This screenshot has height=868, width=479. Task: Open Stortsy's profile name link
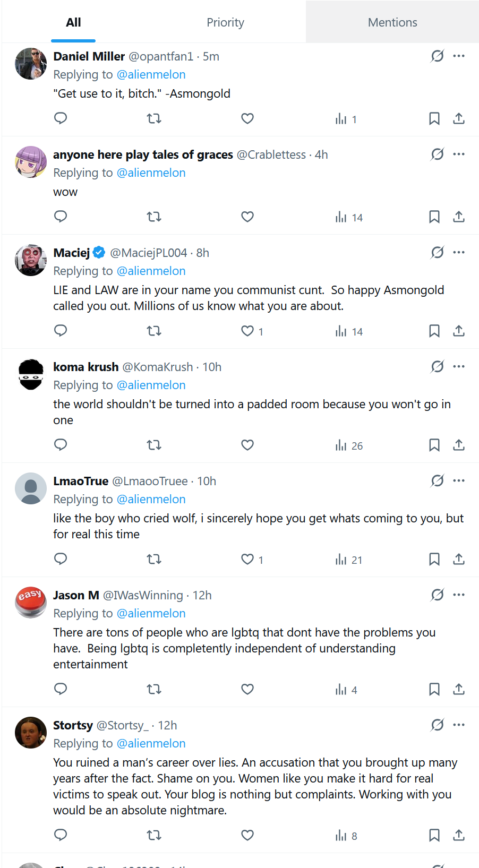point(73,725)
